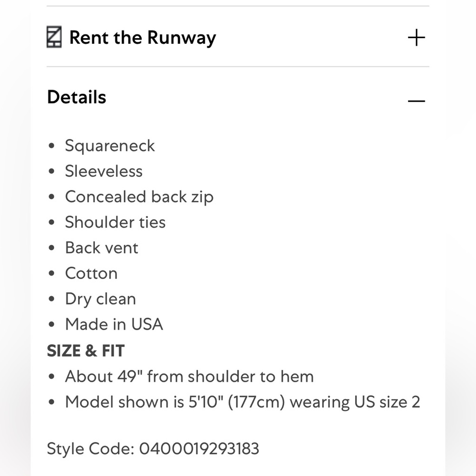Select the shoulder to hem measurement line
Image resolution: width=476 pixels, height=476 pixels.
click(x=189, y=377)
